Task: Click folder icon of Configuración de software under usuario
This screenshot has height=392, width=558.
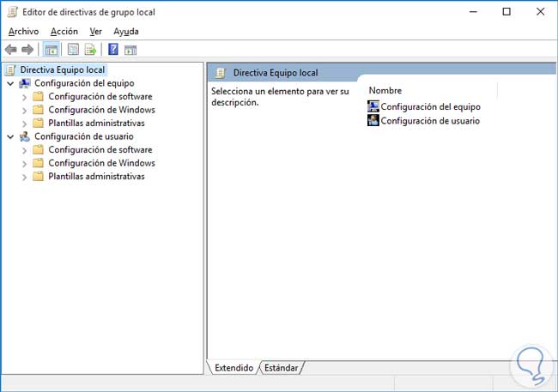Action: coord(38,150)
